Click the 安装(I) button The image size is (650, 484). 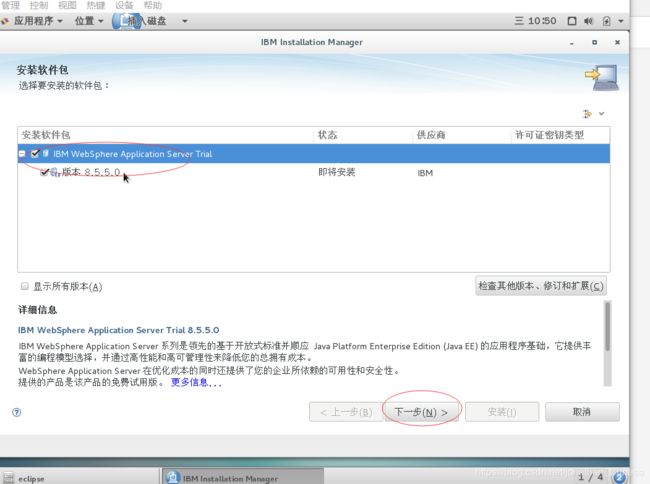(502, 412)
